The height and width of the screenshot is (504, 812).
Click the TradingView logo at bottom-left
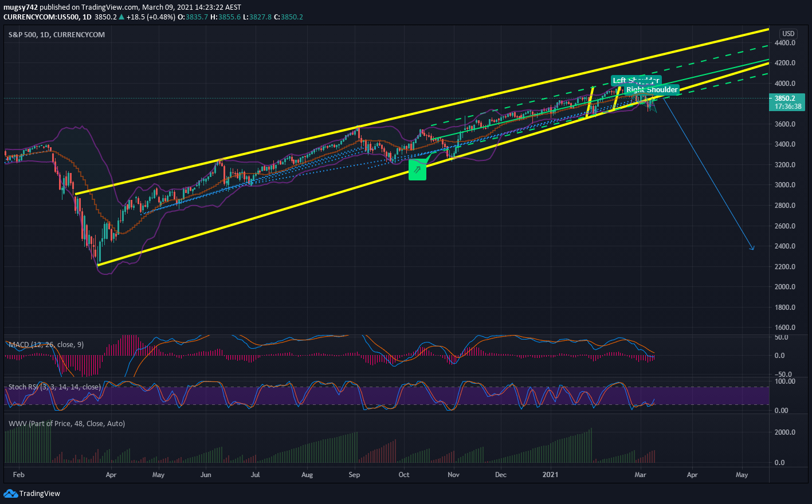[x=32, y=494]
